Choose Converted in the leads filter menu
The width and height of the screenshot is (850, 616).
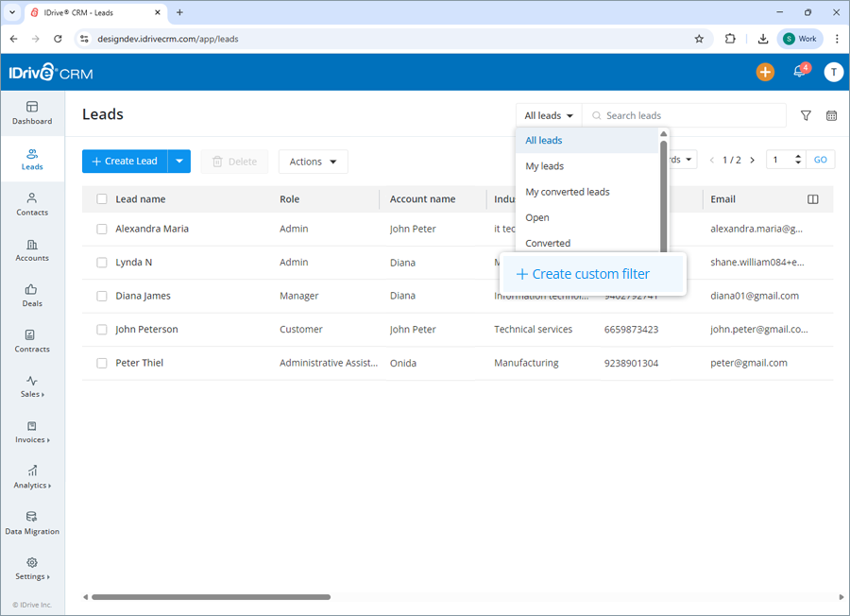[548, 243]
